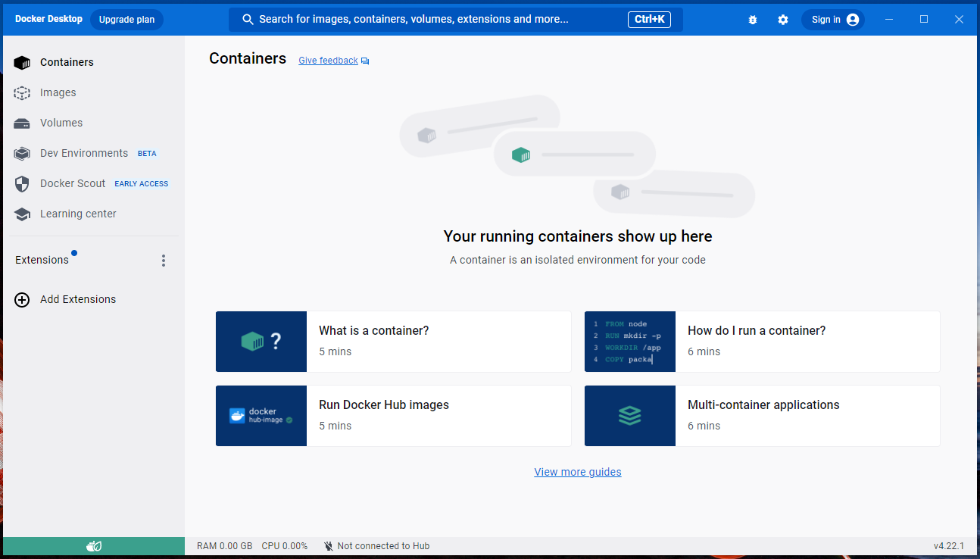Select the Volumes drive icon
This screenshot has height=559, width=980.
(22, 123)
